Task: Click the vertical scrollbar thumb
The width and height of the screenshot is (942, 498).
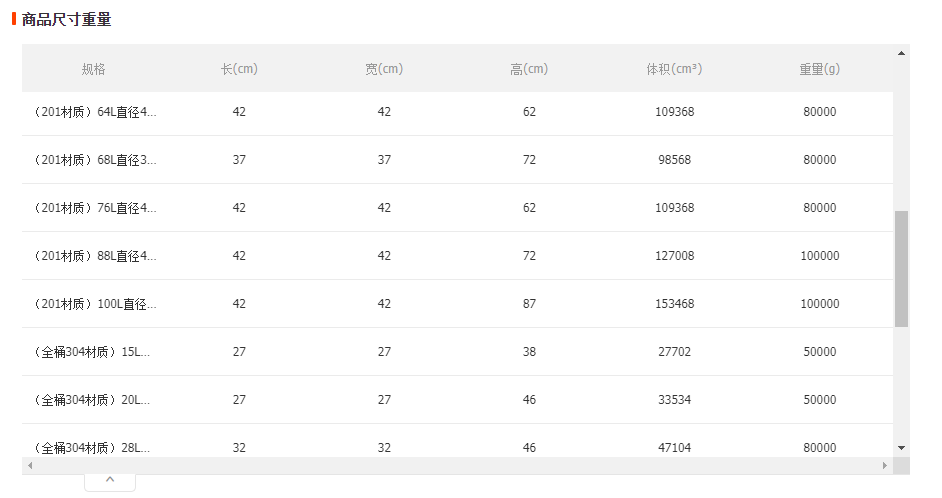Action: [901, 269]
